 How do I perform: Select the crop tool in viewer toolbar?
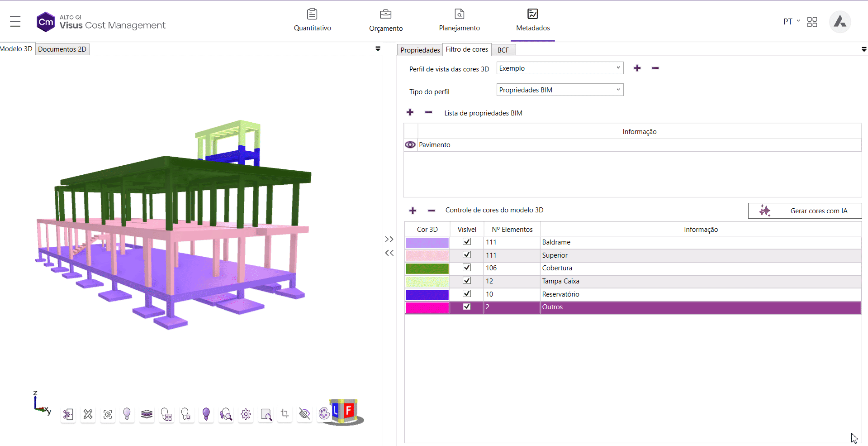(x=285, y=413)
